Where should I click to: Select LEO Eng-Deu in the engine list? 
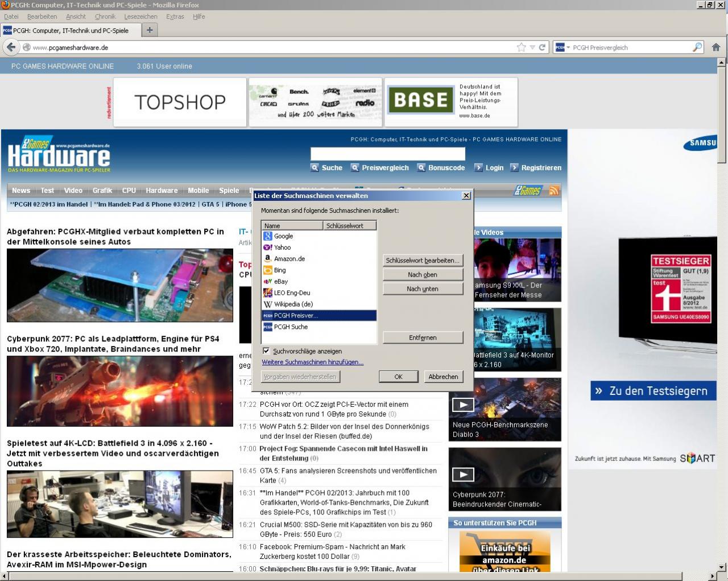point(319,293)
